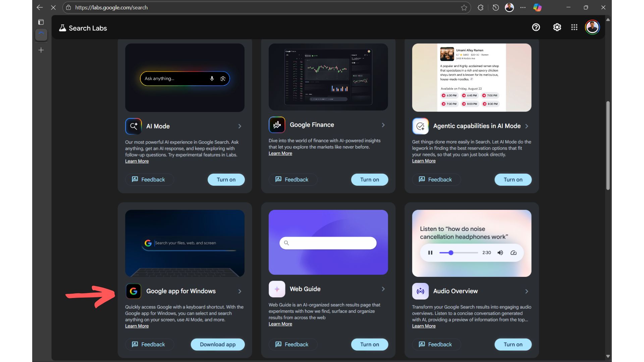Open the browser history menu
Screen dimensions: 644x362
tap(495, 7)
